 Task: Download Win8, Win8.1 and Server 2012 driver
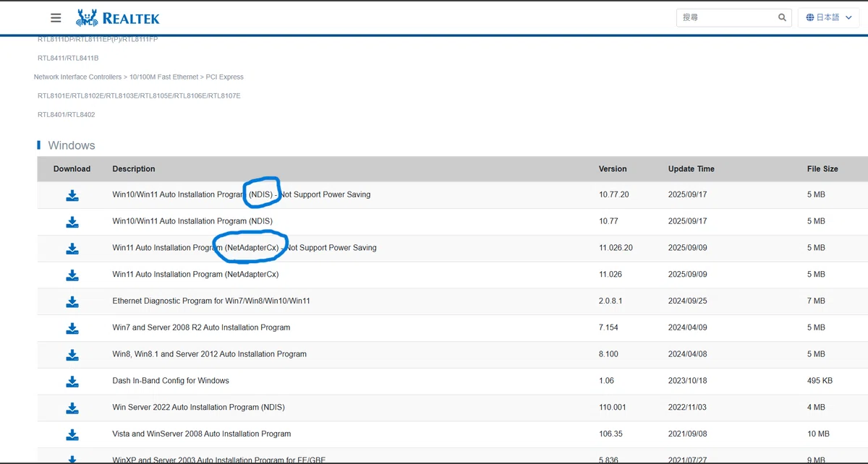(72, 354)
